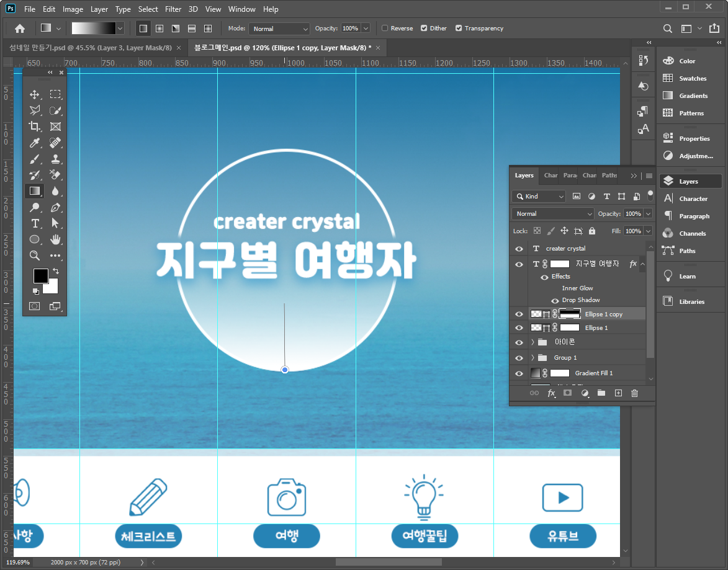Select the Frame tool
The height and width of the screenshot is (570, 728).
click(x=55, y=127)
